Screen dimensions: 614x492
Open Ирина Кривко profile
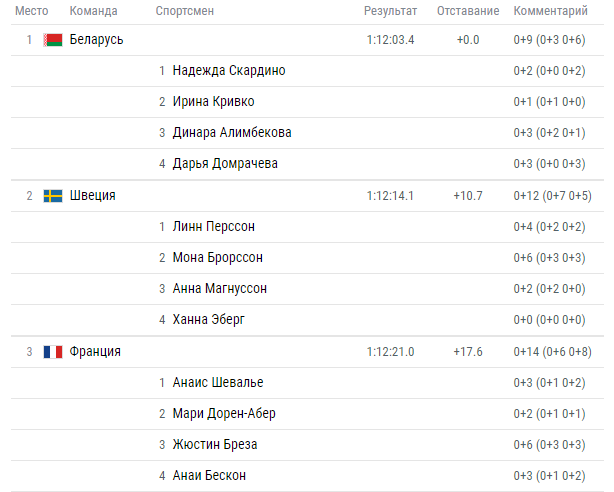[213, 102]
